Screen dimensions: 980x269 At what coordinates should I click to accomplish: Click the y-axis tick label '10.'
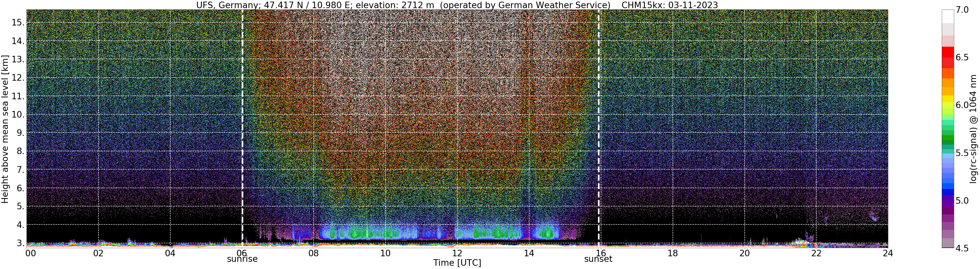(x=18, y=115)
